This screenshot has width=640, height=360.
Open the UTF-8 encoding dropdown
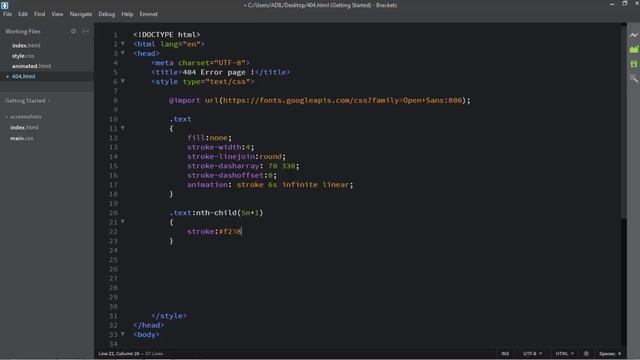pyautogui.click(x=532, y=353)
